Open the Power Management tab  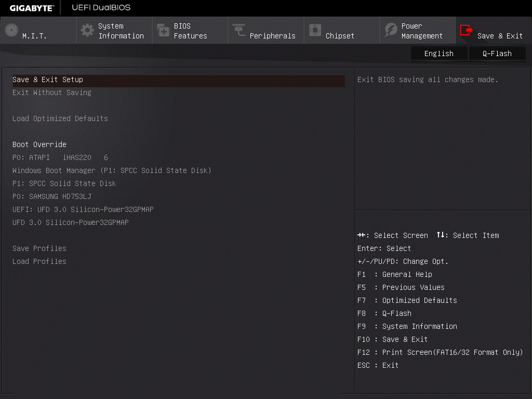pyautogui.click(x=418, y=30)
